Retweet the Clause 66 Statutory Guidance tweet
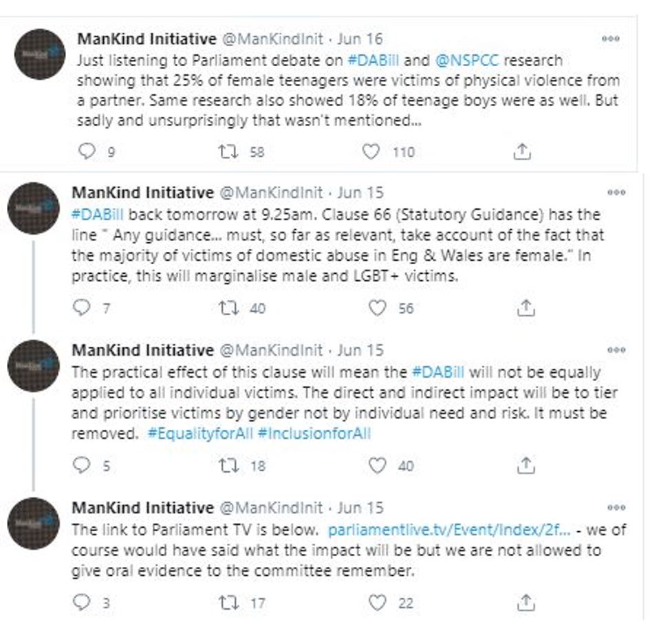 click(x=228, y=308)
